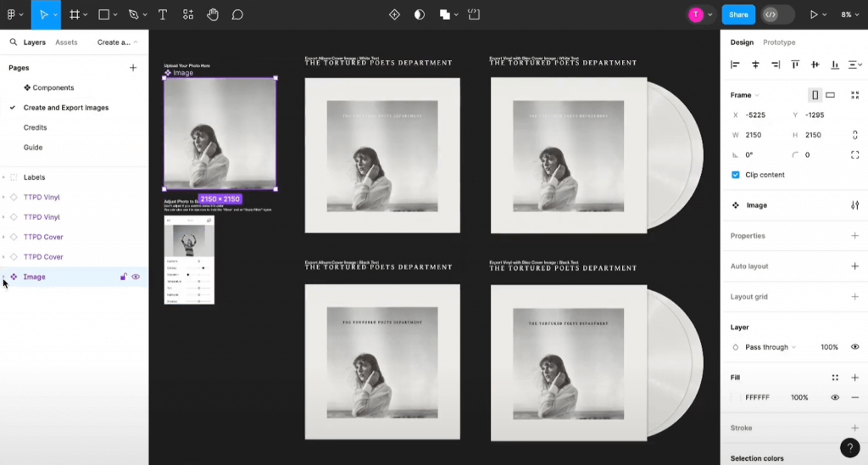The image size is (868, 465).
Task: Switch to the Prototype tab
Action: (779, 42)
